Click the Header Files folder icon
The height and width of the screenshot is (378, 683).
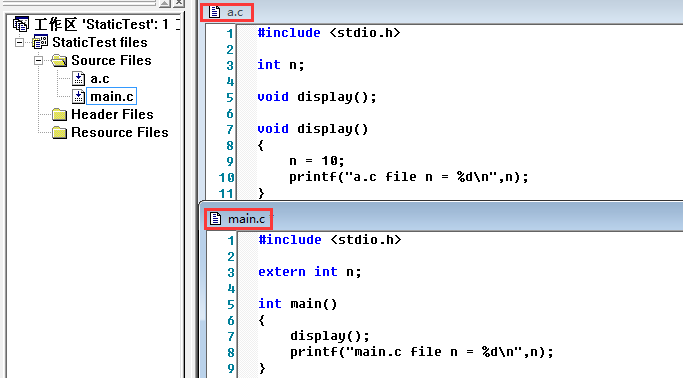click(x=59, y=115)
